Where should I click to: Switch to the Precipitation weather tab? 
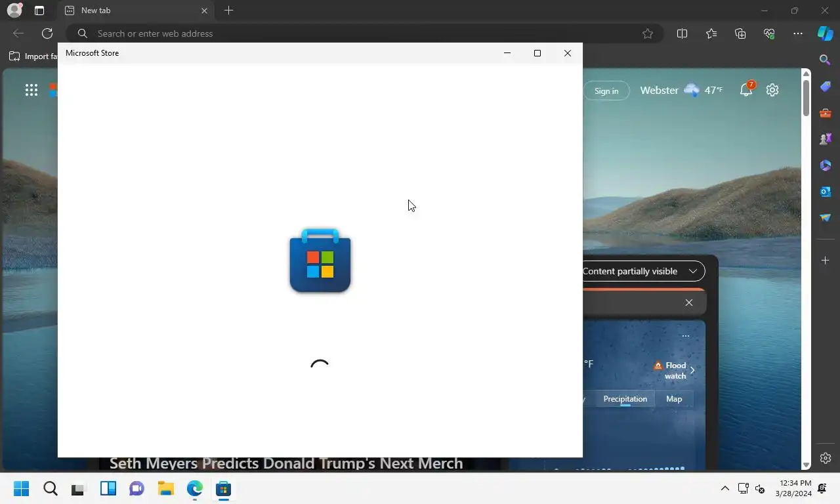(625, 399)
